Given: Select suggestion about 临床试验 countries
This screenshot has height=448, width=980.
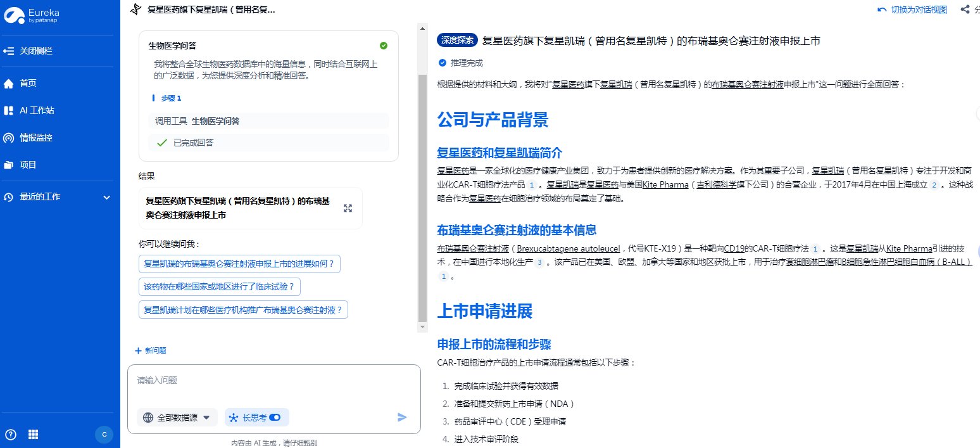Looking at the screenshot, I should [219, 287].
